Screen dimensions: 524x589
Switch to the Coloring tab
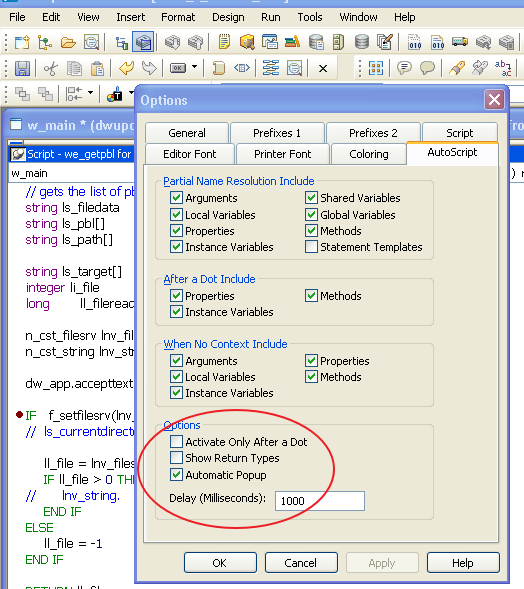coord(369,154)
